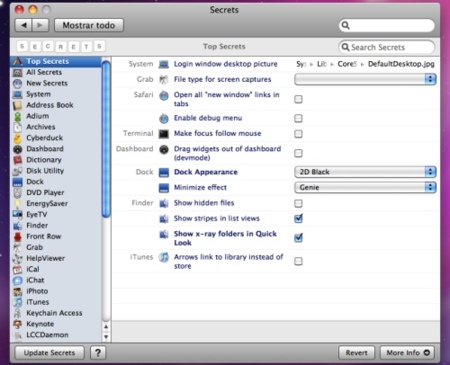
Task: Click the EnergySaver bulb icon
Action: [x=17, y=204]
